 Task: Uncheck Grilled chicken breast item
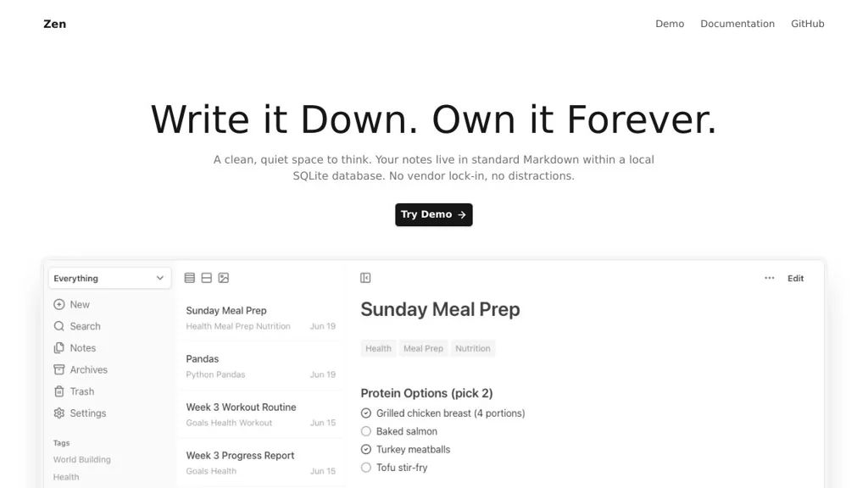click(366, 413)
